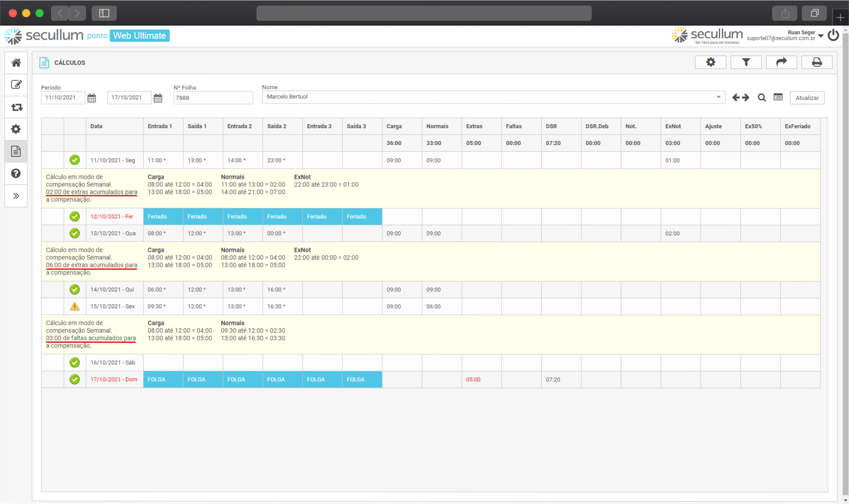This screenshot has height=504, width=849.
Task: Open the home page from sidebar
Action: (16, 63)
